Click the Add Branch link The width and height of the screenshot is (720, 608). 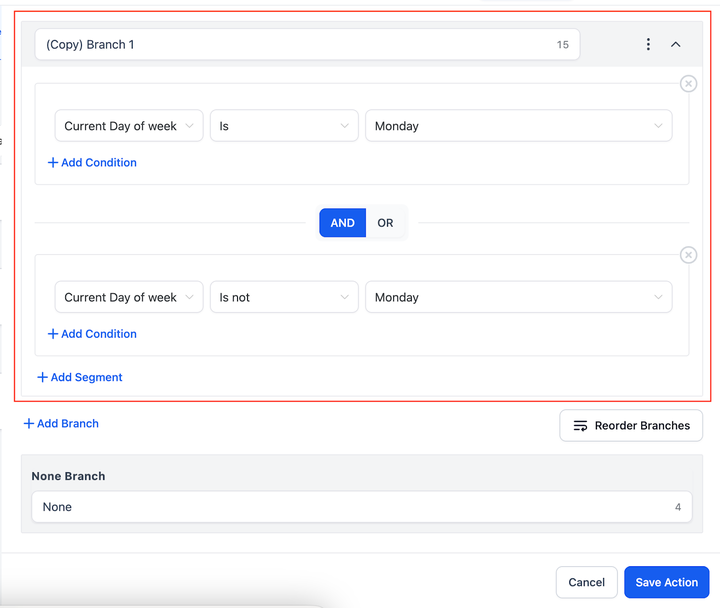click(61, 423)
